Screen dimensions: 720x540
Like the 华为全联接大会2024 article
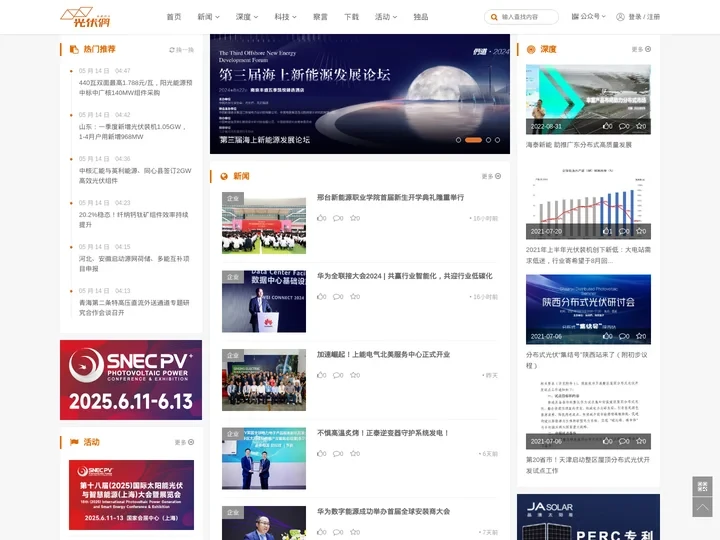click(x=321, y=297)
